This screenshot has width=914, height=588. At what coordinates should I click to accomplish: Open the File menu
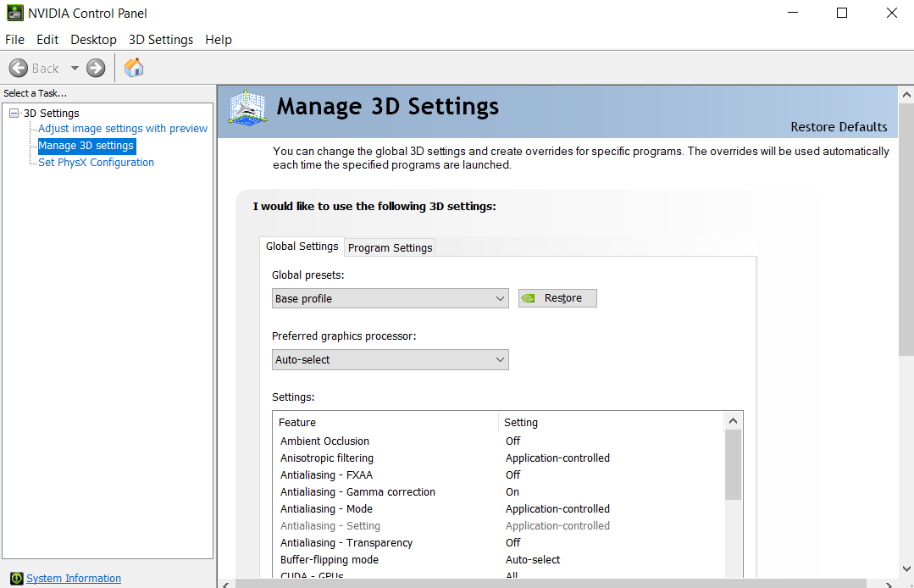tap(14, 40)
